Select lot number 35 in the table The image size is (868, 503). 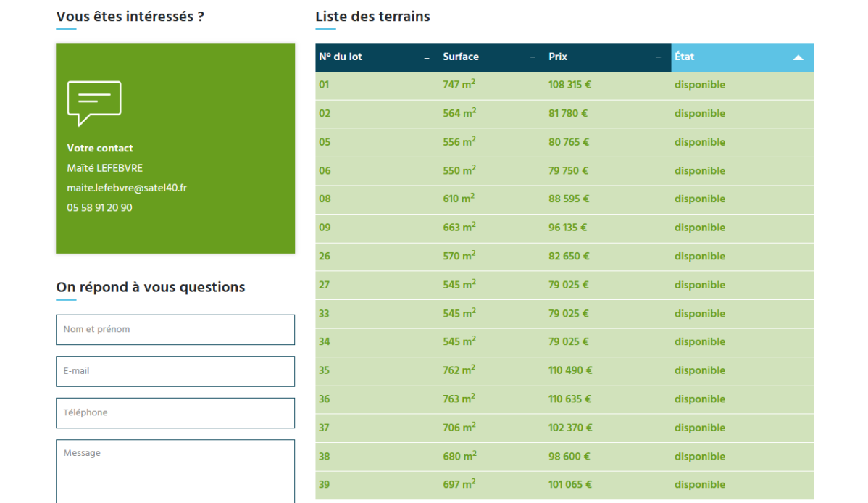pyautogui.click(x=325, y=370)
